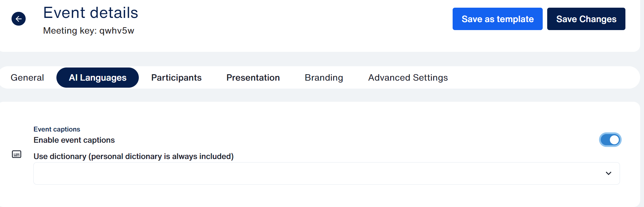This screenshot has width=644, height=207.
Task: Open the Participants tab
Action: [x=176, y=78]
